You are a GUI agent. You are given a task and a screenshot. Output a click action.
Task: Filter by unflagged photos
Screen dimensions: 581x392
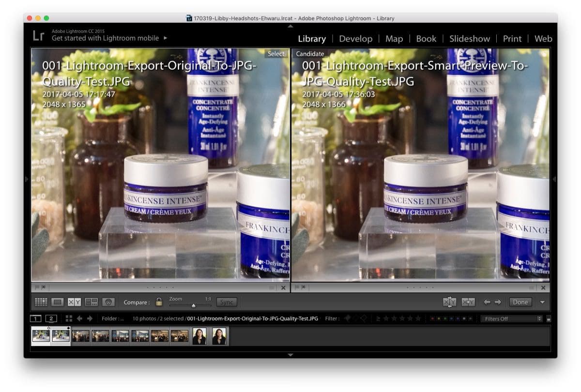pyautogui.click(x=355, y=318)
